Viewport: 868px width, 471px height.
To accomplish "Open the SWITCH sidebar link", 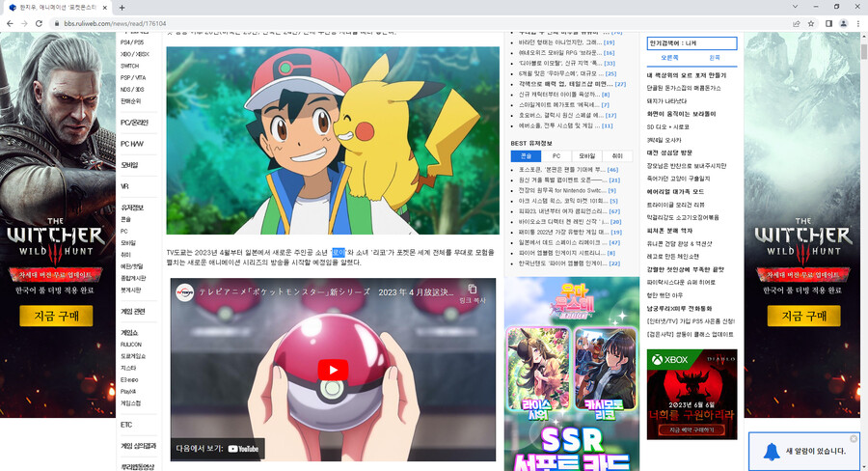I will [x=129, y=66].
